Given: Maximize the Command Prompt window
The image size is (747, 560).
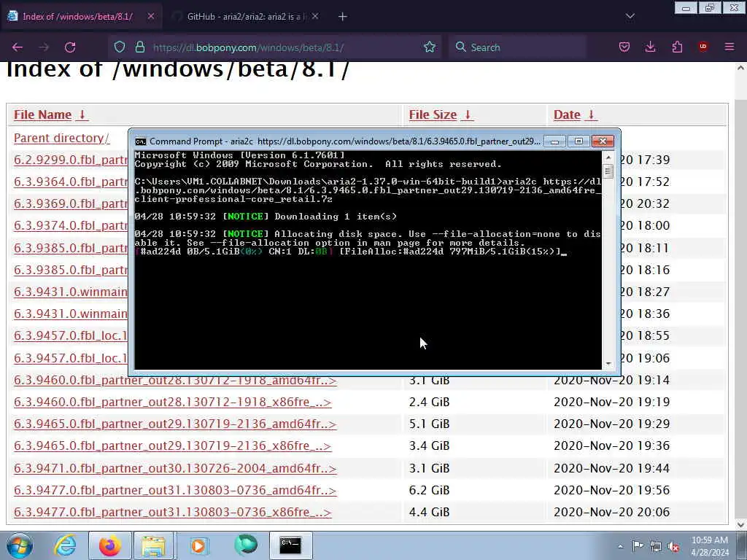Looking at the screenshot, I should tap(578, 141).
